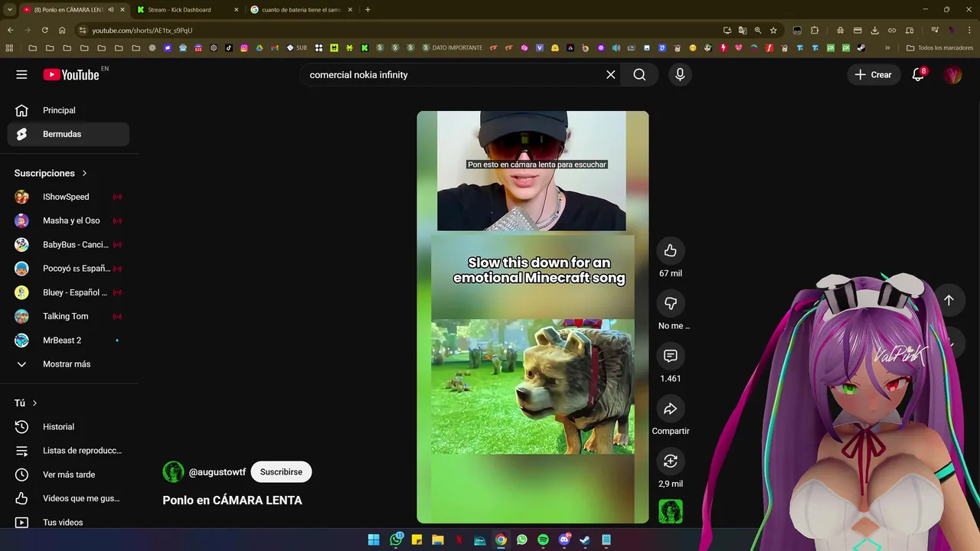Open Todos los marcadores folder
980x551 pixels.
(x=939, y=47)
